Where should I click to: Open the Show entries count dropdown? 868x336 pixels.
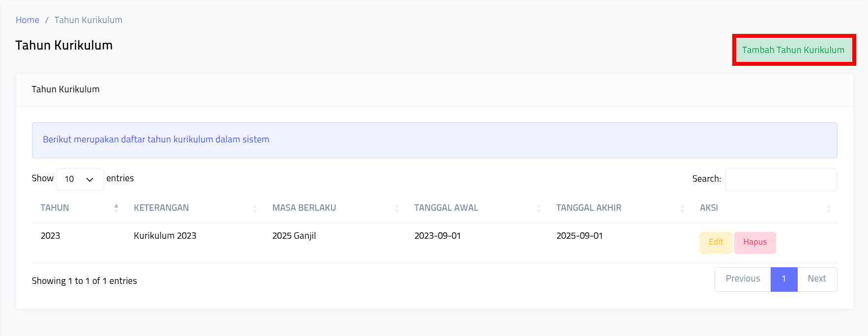click(x=80, y=179)
